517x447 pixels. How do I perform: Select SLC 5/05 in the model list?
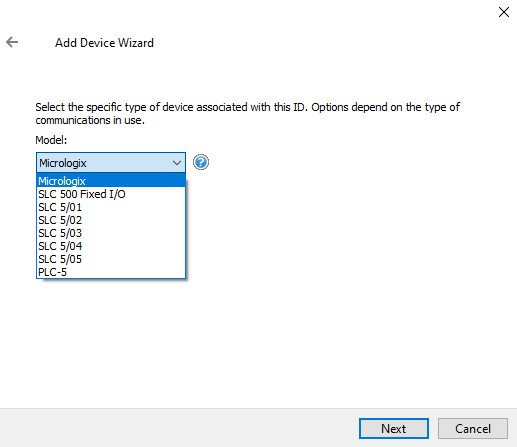[111, 259]
